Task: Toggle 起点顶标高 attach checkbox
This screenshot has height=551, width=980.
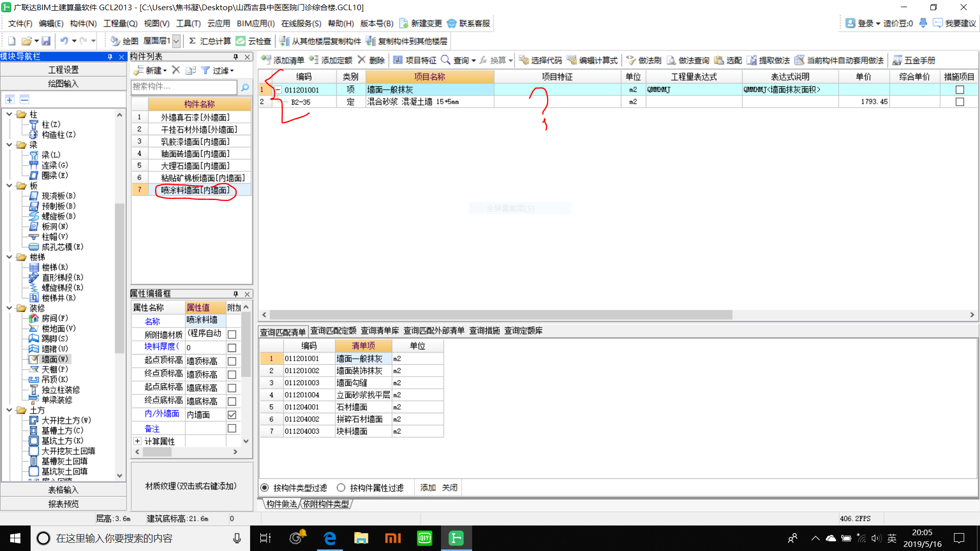Action: coord(232,361)
